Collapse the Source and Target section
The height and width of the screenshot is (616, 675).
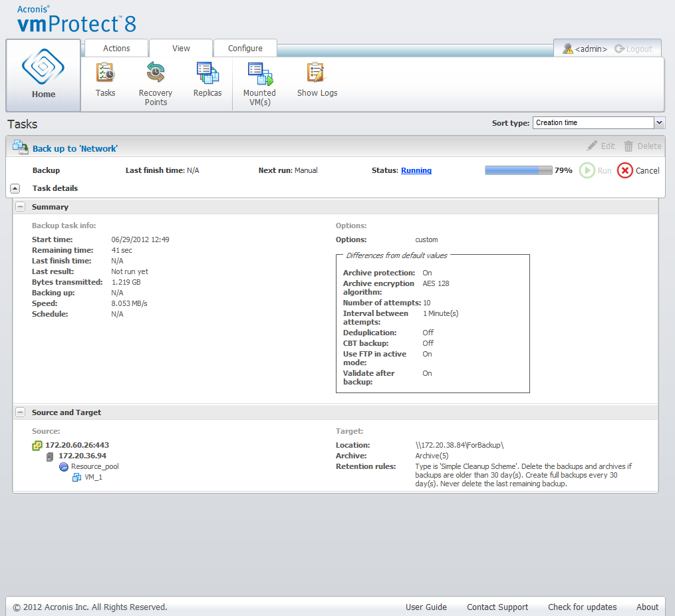click(20, 412)
